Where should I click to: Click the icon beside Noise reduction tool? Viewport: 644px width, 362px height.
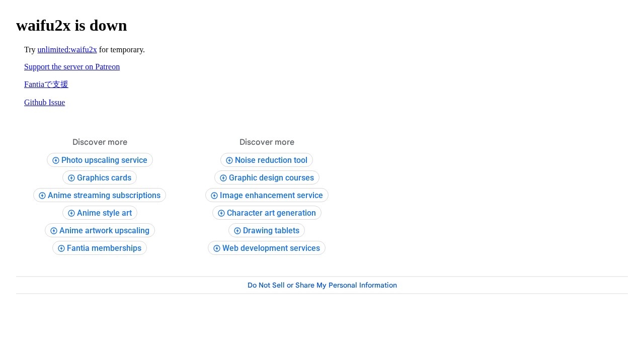pyautogui.click(x=229, y=160)
